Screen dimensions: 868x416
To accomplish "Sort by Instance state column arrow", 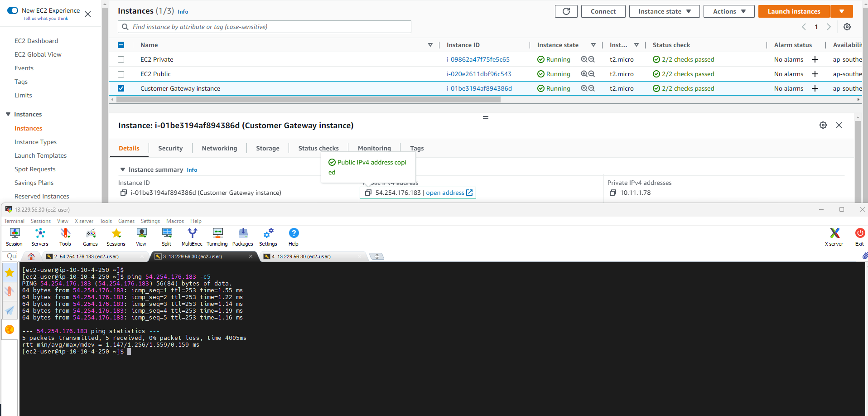I will coord(593,45).
